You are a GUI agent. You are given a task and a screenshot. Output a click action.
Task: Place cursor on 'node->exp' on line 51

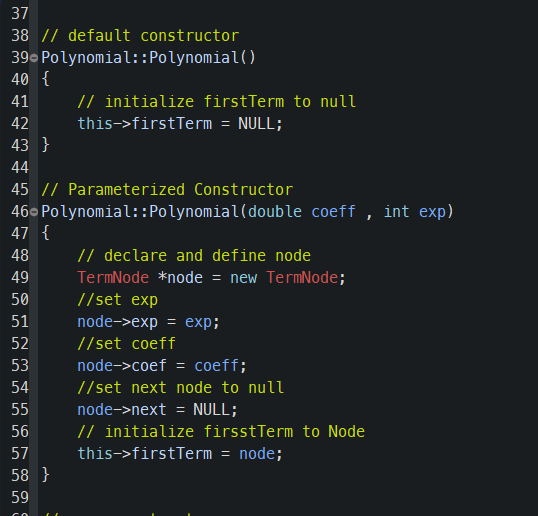tap(117, 322)
